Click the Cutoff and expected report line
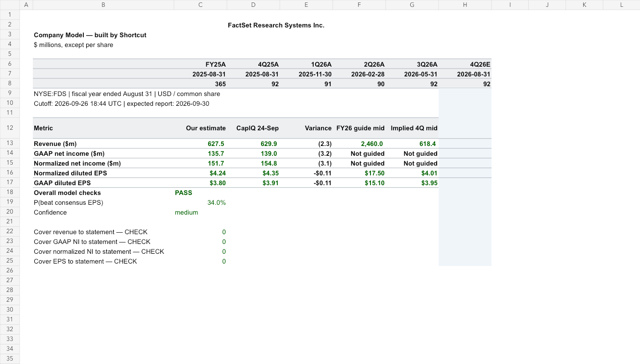The image size is (640, 364). pyautogui.click(x=122, y=103)
